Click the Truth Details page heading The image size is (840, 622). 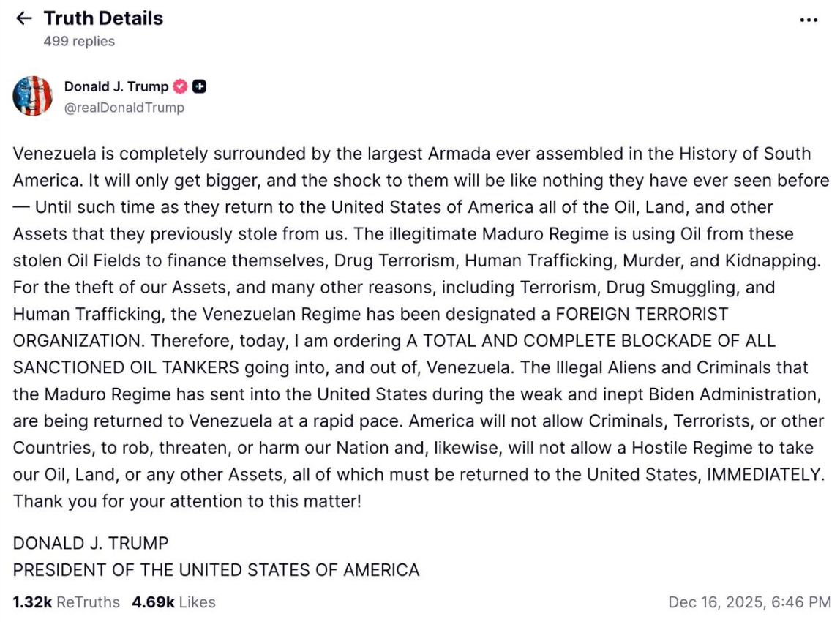coord(103,18)
